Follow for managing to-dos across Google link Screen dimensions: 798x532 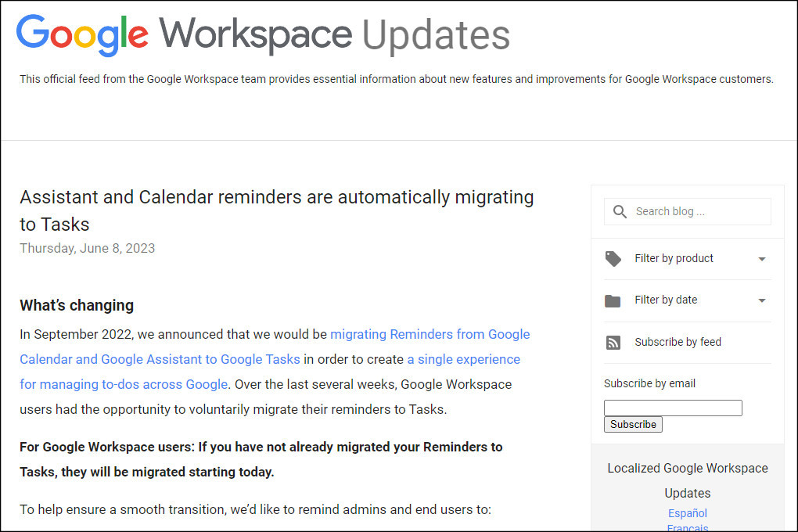123,384
